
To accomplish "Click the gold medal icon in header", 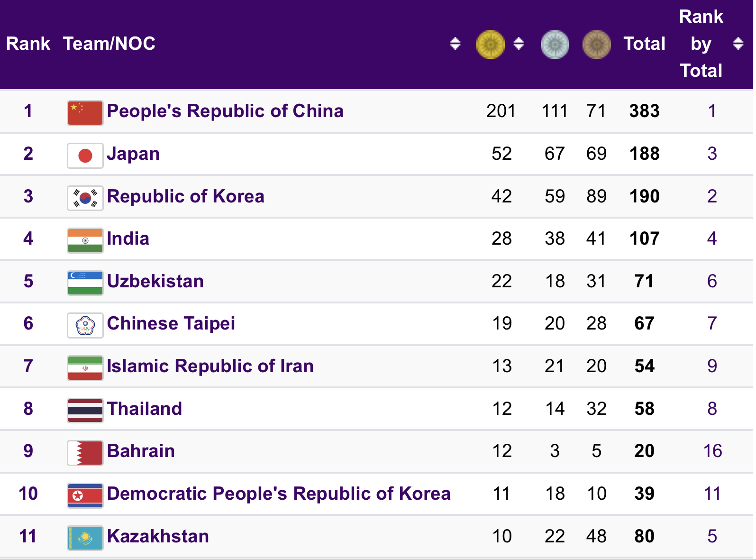I will pyautogui.click(x=490, y=44).
